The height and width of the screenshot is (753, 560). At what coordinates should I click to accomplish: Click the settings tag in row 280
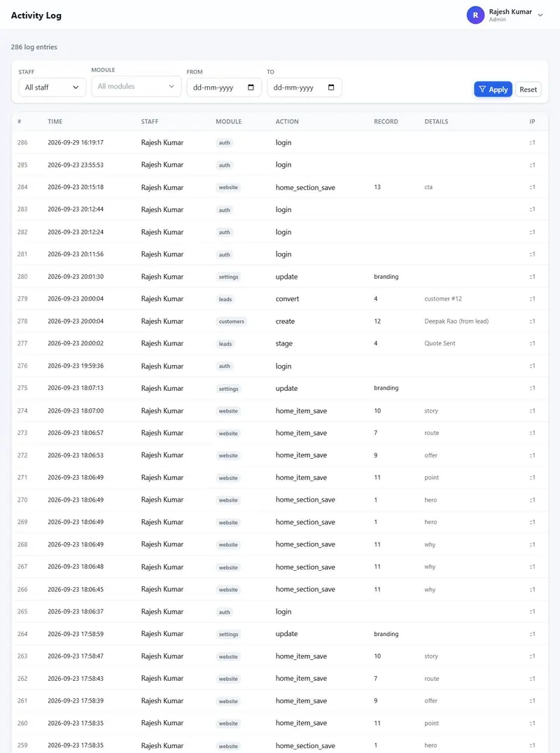228,277
